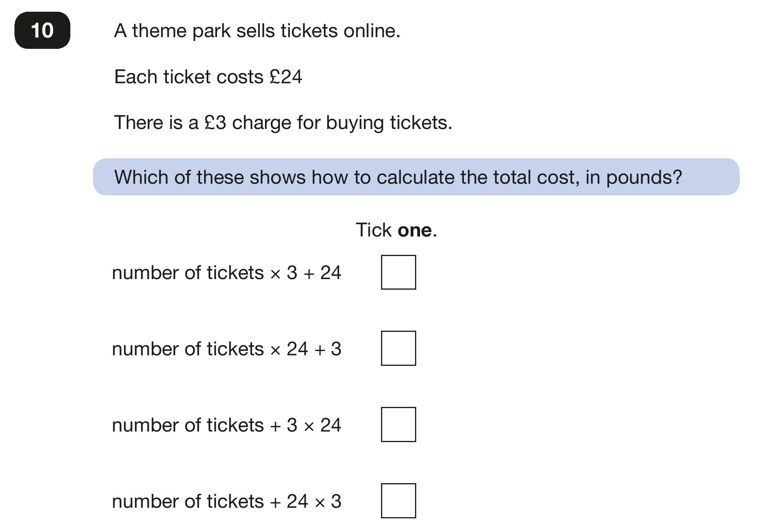Viewport: 757px width, 532px height.
Task: Click the option label "number of tickets × 3 + 24"
Action: tap(227, 272)
